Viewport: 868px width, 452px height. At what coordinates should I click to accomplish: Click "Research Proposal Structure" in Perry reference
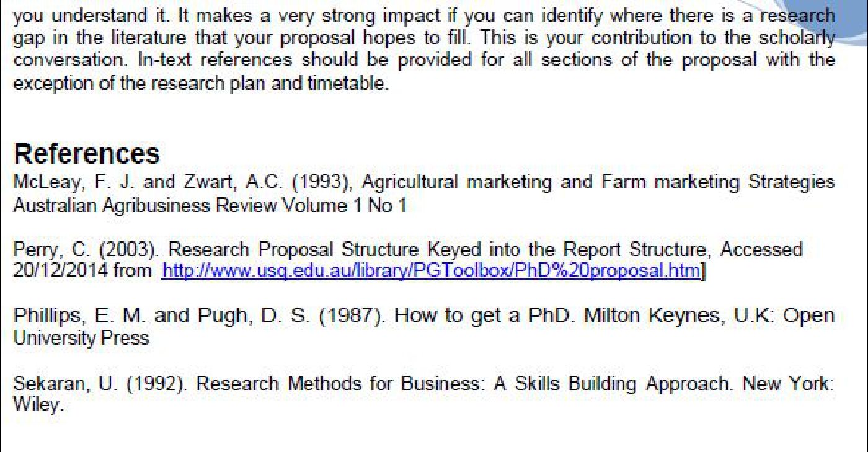click(294, 250)
